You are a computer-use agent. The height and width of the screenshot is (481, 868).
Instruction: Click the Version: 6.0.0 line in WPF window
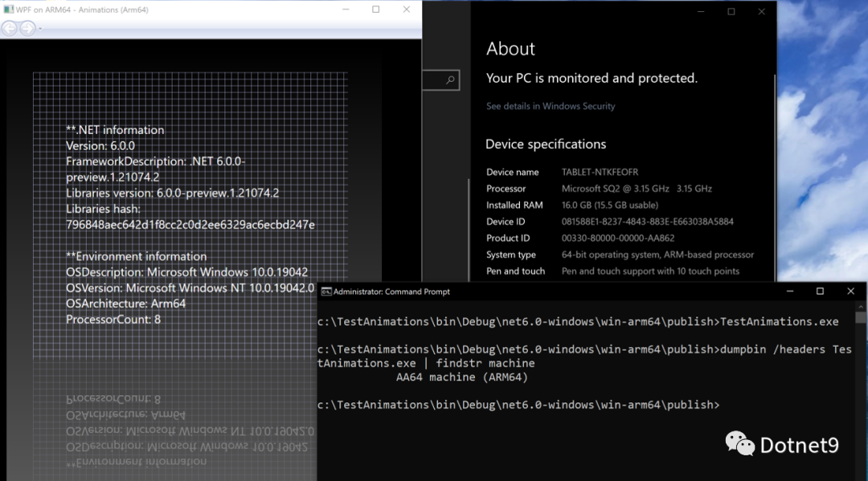pyautogui.click(x=100, y=146)
